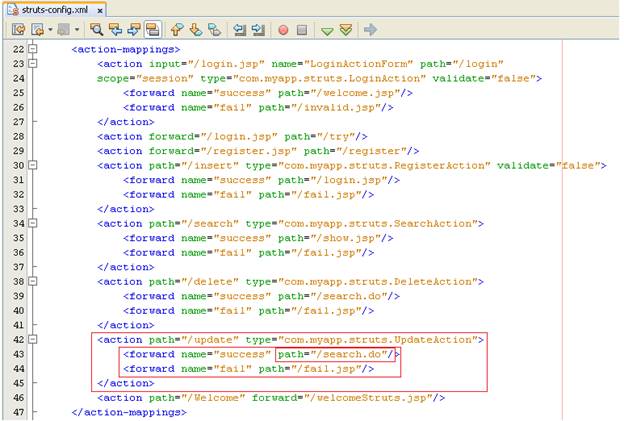624x421 pixels.
Task: Click validate="false" on line 24
Action: pos(482,78)
